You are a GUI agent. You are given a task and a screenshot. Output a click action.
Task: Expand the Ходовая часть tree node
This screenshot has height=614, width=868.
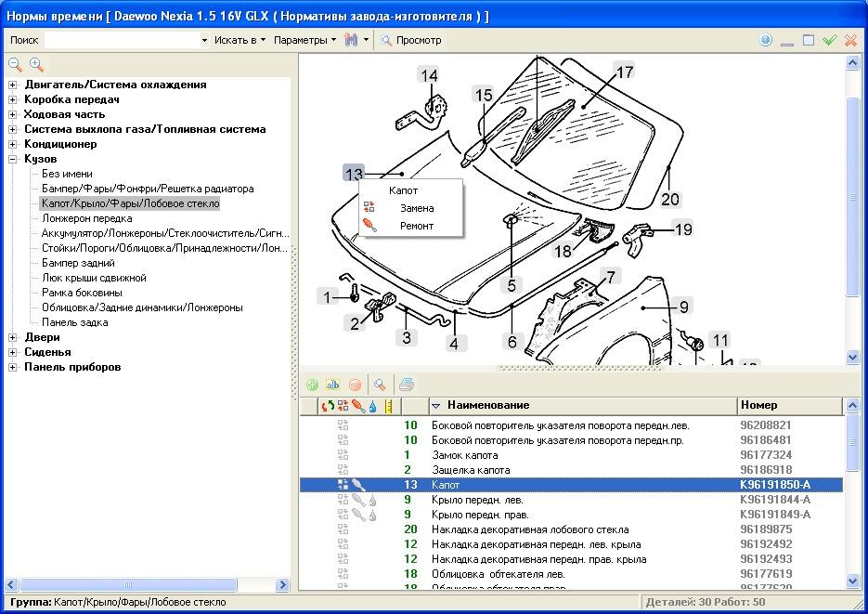pyautogui.click(x=13, y=115)
